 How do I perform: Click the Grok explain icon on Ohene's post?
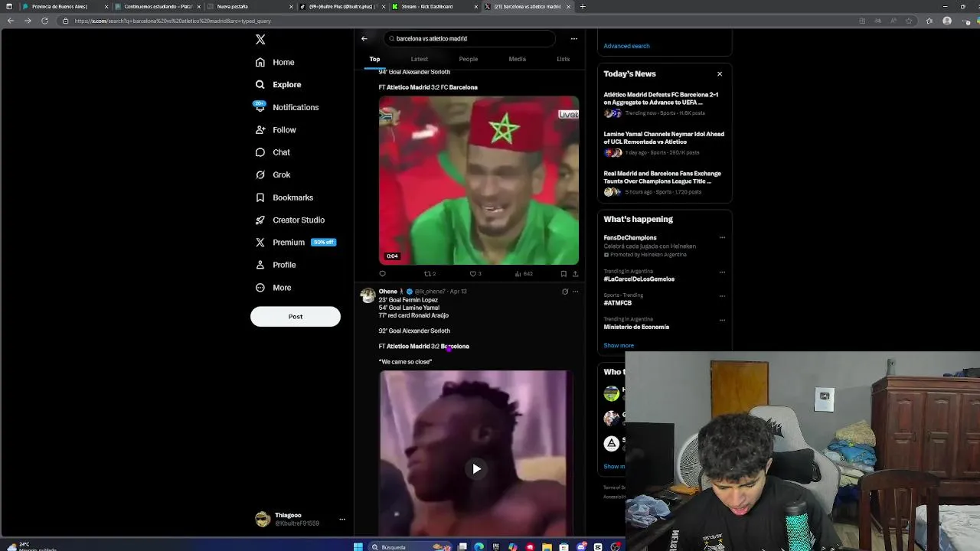click(565, 292)
